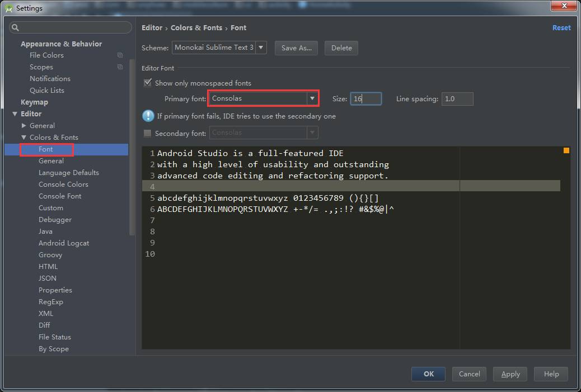The height and width of the screenshot is (392, 581).
Task: Select Keymap in the settings tree
Action: click(x=34, y=102)
